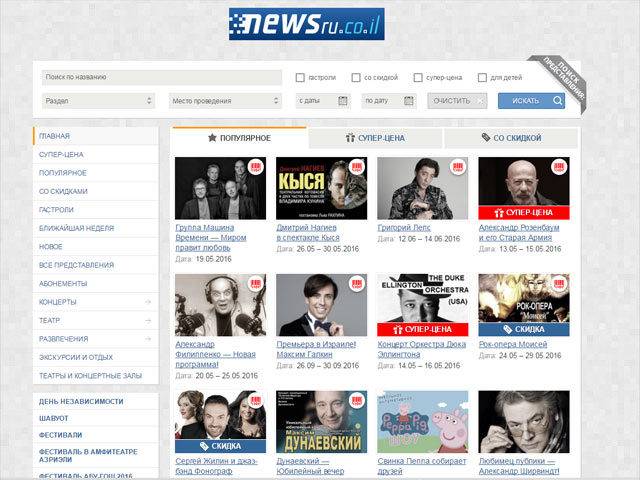This screenshot has width=640, height=480.
Task: Click ticket badge on Максим Галкин photo
Action: (357, 284)
